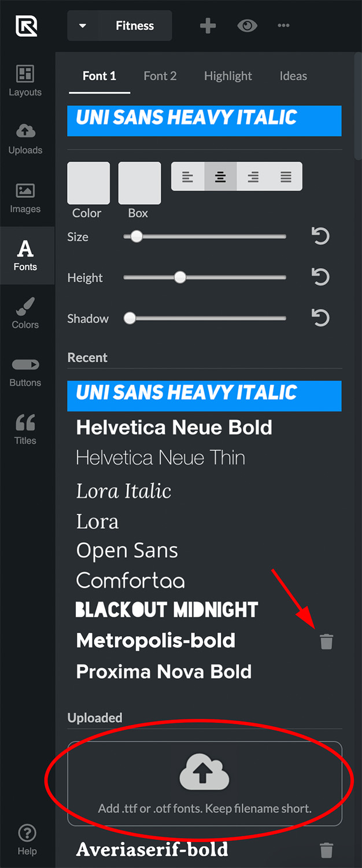Open the Layouts panel in sidebar
Screen dimensions: 362x868
(x=25, y=80)
